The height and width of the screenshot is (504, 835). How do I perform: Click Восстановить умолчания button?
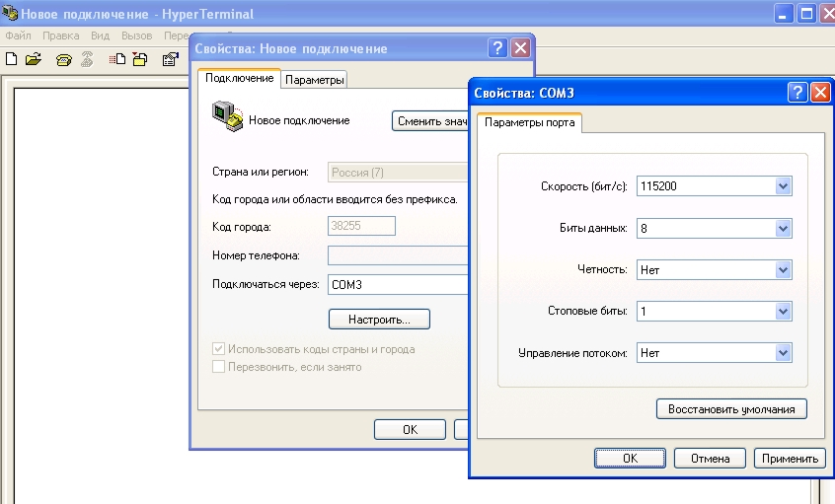pos(731,409)
